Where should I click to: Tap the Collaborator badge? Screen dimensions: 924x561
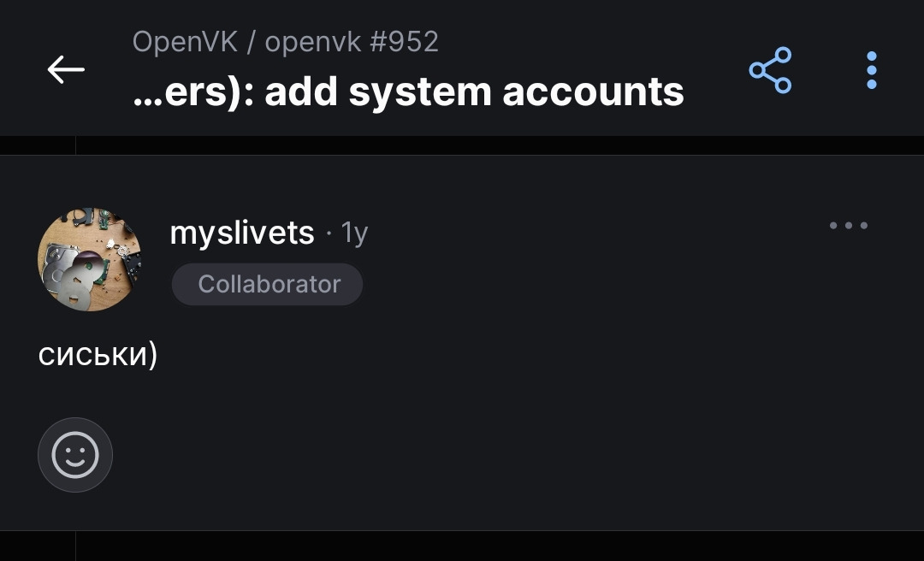pos(267,284)
